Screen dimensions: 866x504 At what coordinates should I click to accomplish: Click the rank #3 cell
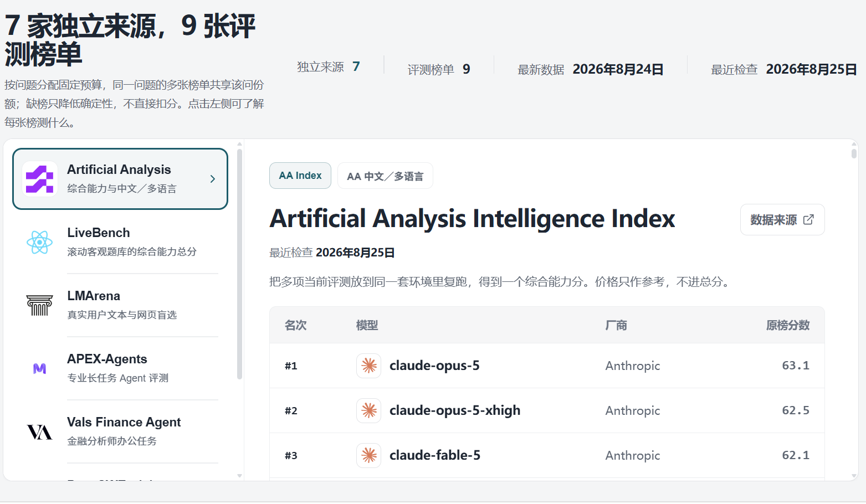point(291,455)
